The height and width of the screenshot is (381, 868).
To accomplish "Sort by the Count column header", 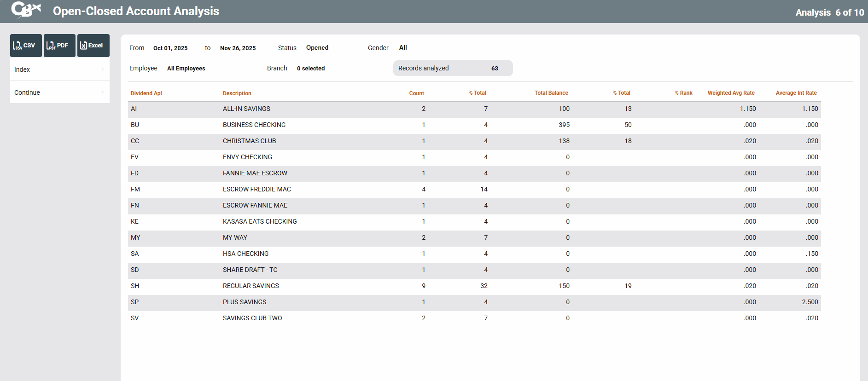I will tap(416, 93).
